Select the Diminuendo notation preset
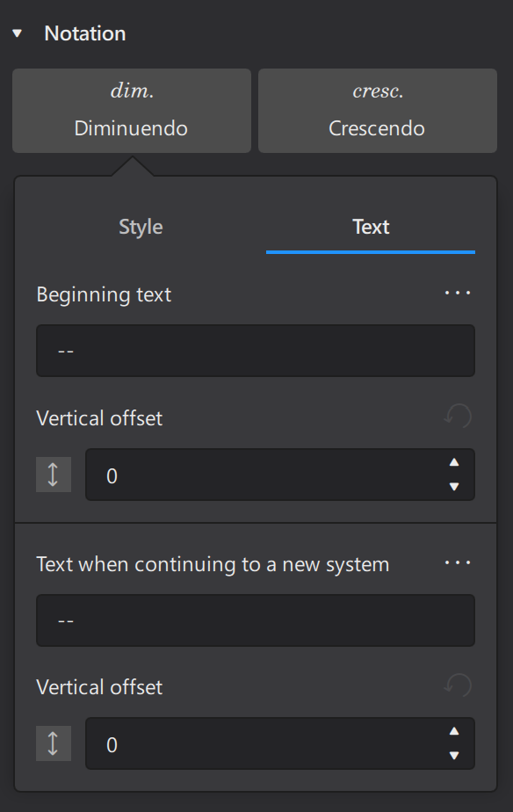Viewport: 513px width, 812px height. [131, 111]
